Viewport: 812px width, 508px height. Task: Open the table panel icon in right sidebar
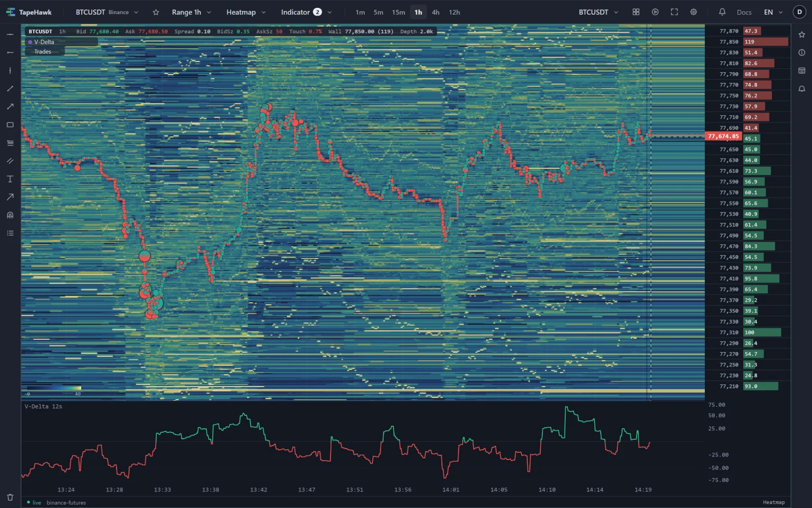(x=802, y=70)
